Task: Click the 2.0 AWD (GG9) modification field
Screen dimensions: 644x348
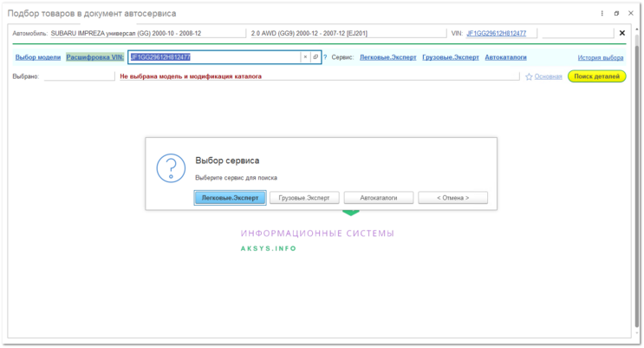Action: coord(348,33)
